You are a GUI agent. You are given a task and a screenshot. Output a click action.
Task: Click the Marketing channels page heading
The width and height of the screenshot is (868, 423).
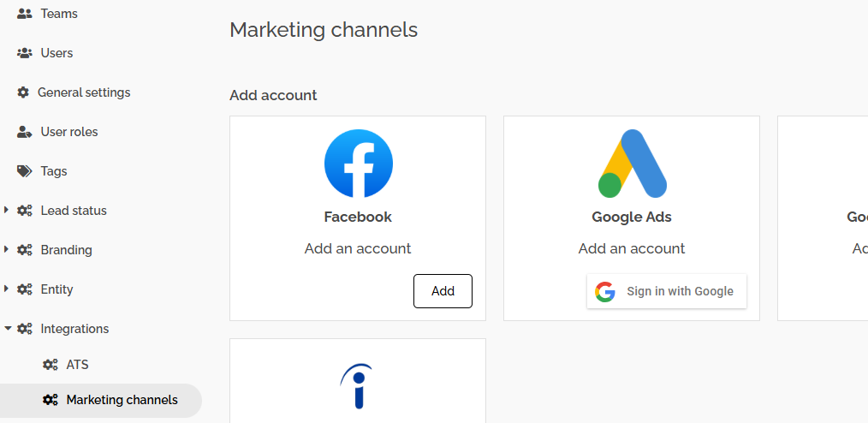tap(324, 30)
